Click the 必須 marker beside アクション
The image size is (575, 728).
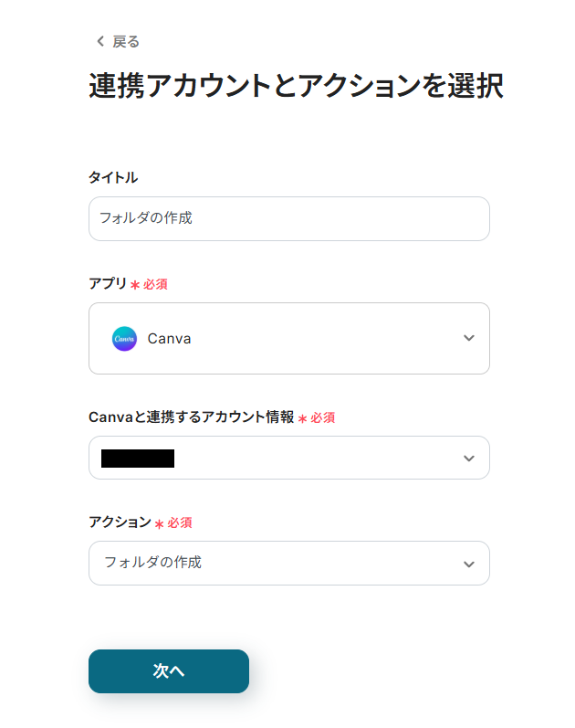pyautogui.click(x=179, y=522)
